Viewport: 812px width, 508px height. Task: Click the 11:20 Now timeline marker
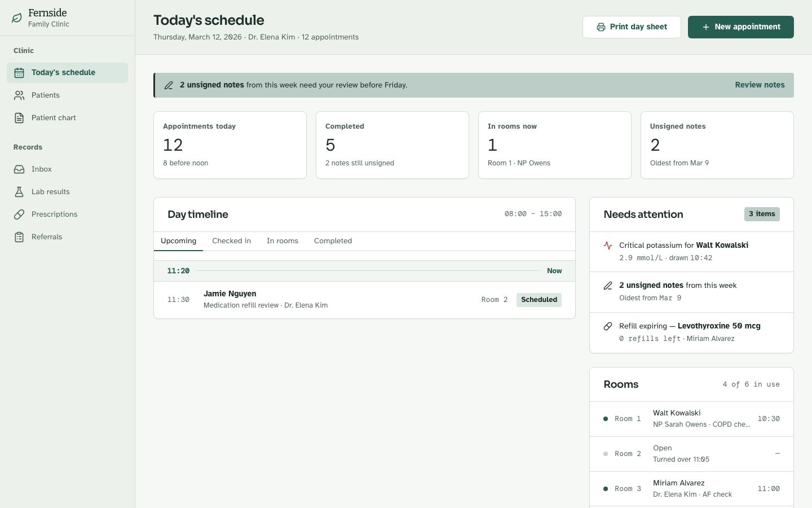pyautogui.click(x=364, y=271)
